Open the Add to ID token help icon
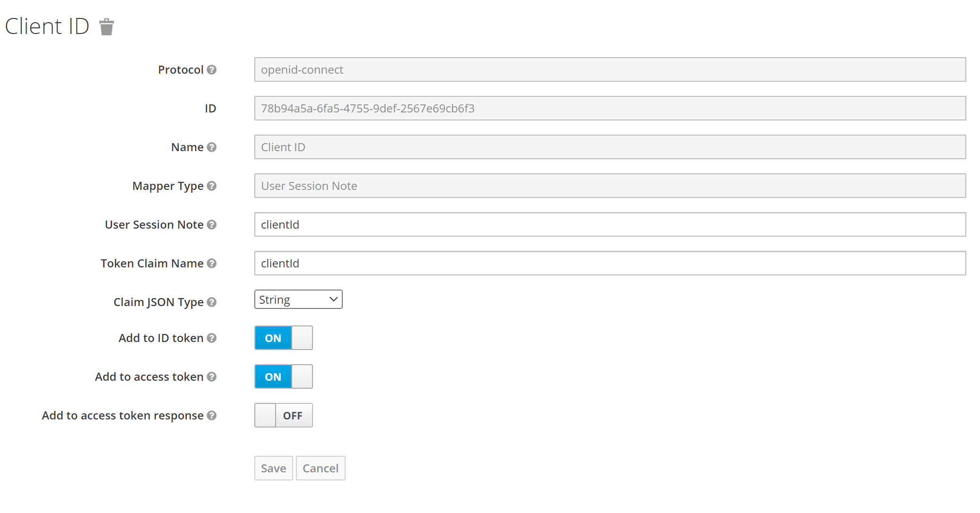Image resolution: width=980 pixels, height=513 pixels. pyautogui.click(x=212, y=338)
